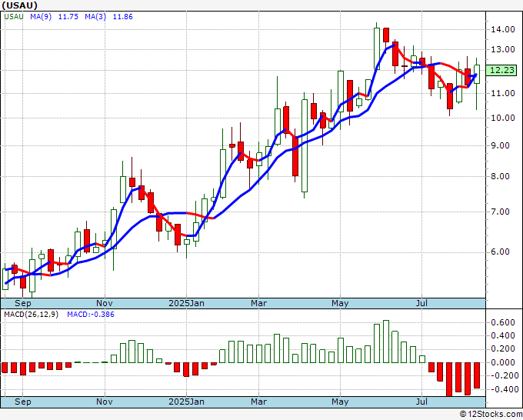This screenshot has width=523, height=420.
Task: Click the (USAU) chart title
Action: click(x=20, y=5)
